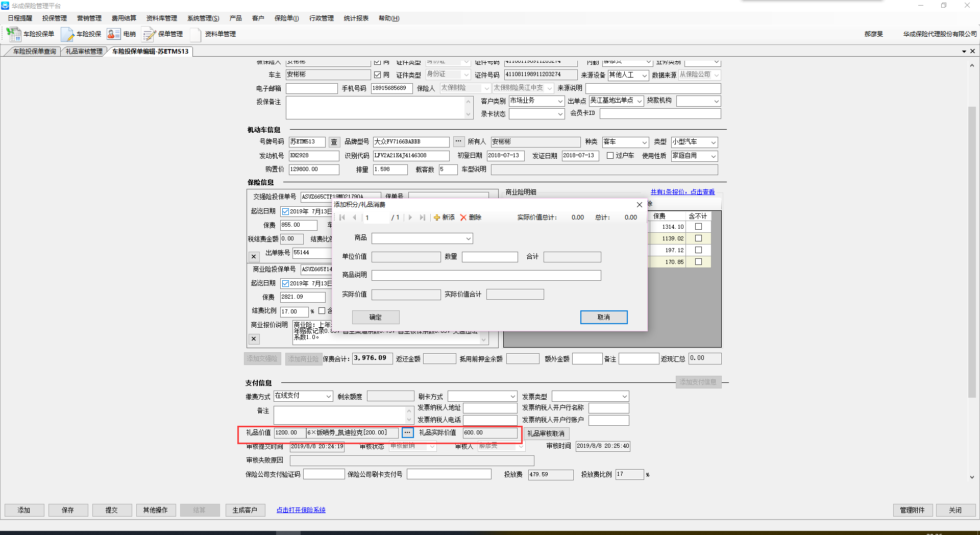Image resolution: width=980 pixels, height=535 pixels.
Task: Click the 数量 input field
Action: [x=489, y=257]
